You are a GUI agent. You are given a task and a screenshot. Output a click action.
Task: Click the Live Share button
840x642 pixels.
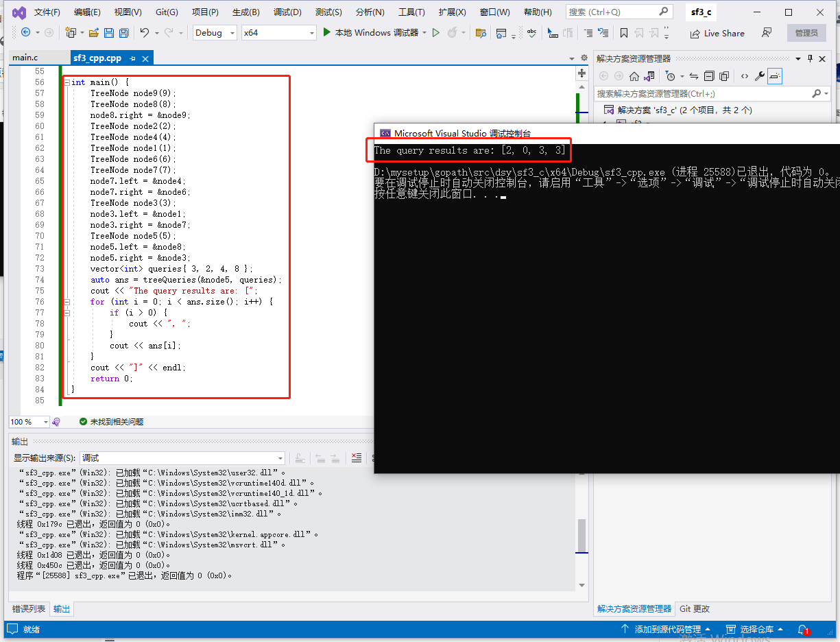(717, 33)
